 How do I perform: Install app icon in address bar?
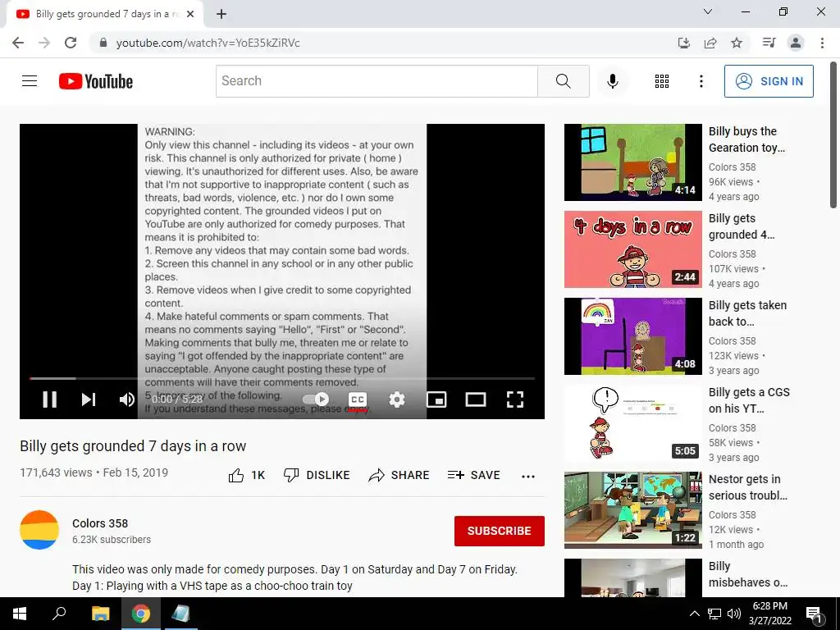click(683, 43)
